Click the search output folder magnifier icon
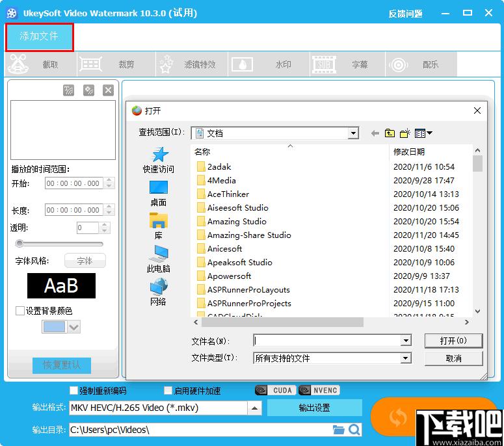Screen dimensions: 504x446 pyautogui.click(x=354, y=430)
